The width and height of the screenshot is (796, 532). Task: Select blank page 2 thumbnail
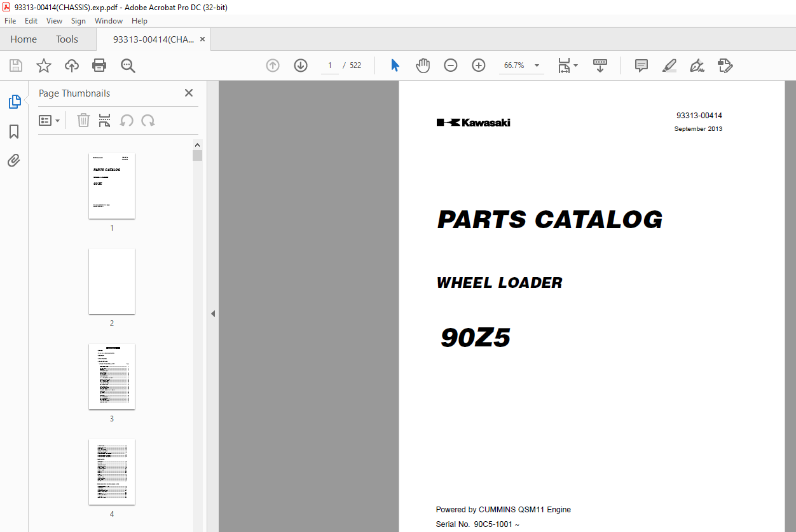tap(112, 282)
